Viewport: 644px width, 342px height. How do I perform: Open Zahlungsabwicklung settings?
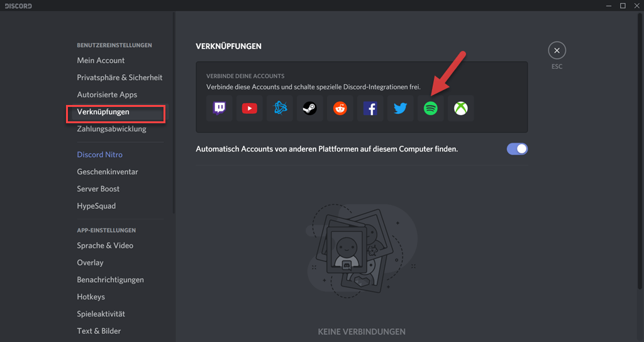[111, 129]
